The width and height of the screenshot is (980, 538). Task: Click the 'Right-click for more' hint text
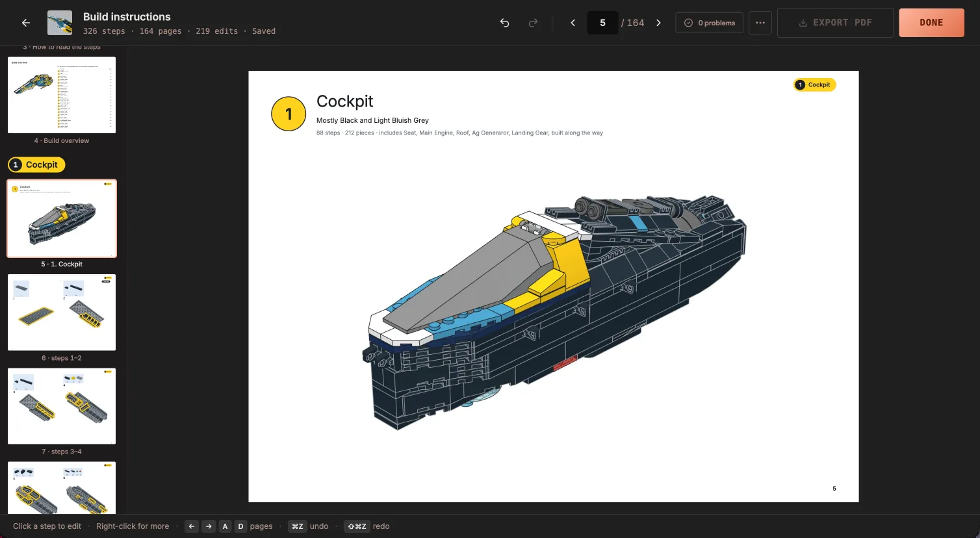(x=133, y=526)
